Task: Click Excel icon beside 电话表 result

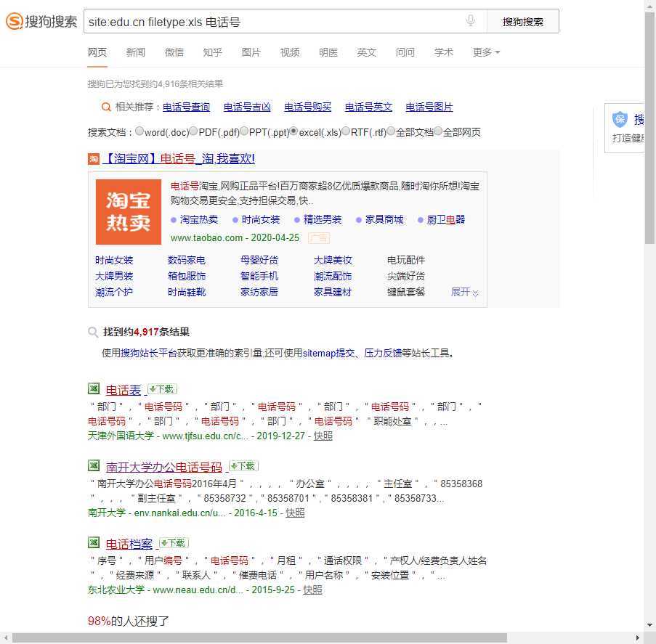Action: (x=94, y=389)
